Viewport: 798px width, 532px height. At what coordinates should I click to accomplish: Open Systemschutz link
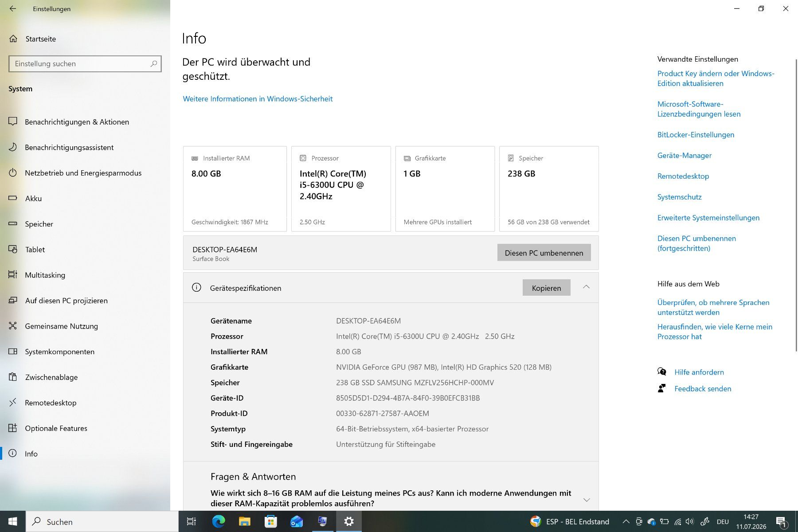point(679,197)
